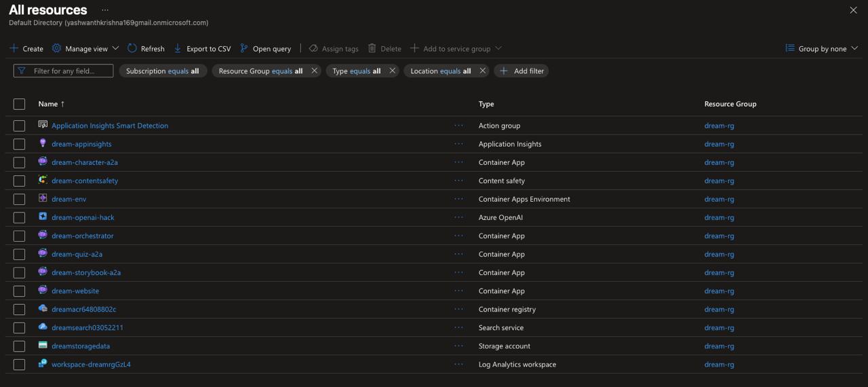Open the workspace-dreamrgGzL4 resource link
The height and width of the screenshot is (387, 868).
(x=91, y=364)
